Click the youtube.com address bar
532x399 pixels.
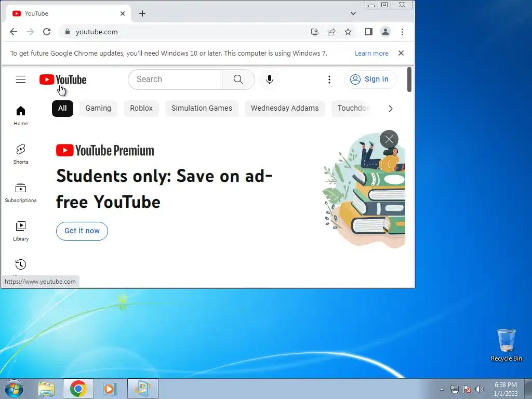click(x=187, y=32)
